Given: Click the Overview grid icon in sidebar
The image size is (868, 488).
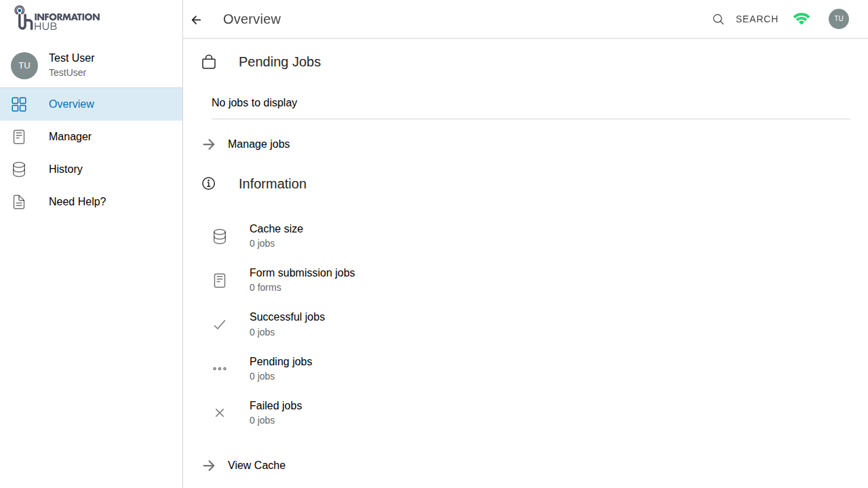Looking at the screenshot, I should [x=19, y=104].
